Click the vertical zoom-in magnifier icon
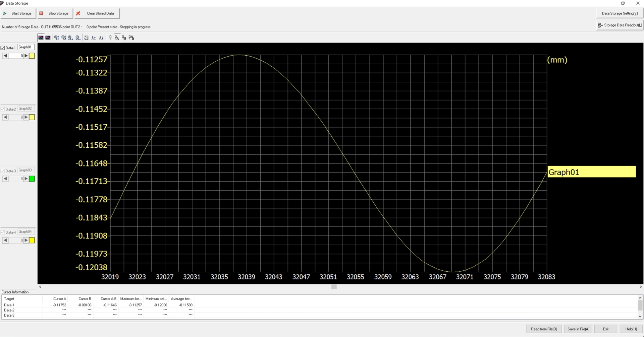The height and width of the screenshot is (337, 644). point(56,38)
